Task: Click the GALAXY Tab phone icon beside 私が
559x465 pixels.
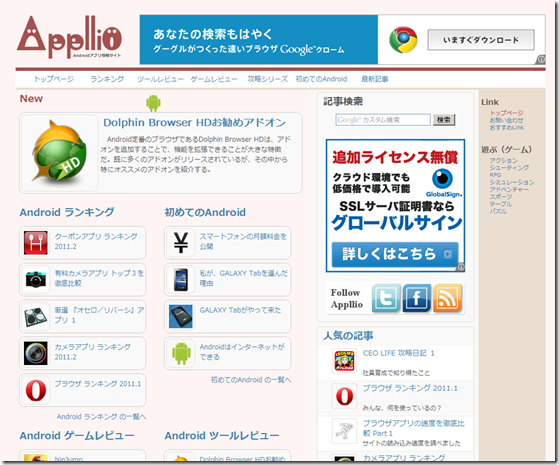Action: point(181,280)
